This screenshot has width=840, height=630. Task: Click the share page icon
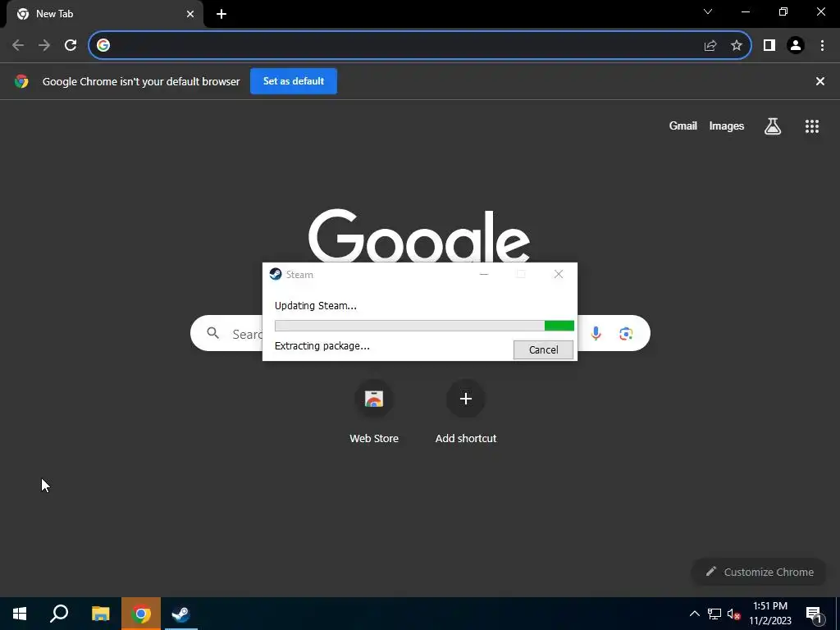pos(710,46)
